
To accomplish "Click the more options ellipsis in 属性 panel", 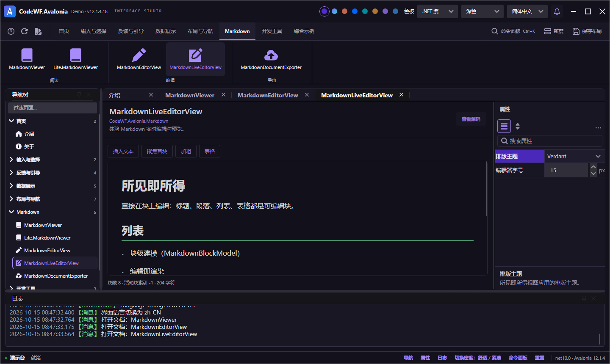I will point(598,127).
